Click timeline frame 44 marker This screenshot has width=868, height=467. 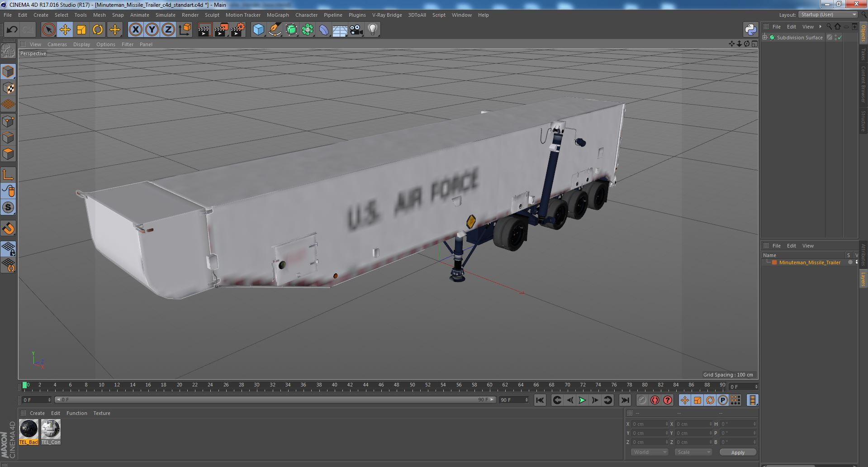365,385
